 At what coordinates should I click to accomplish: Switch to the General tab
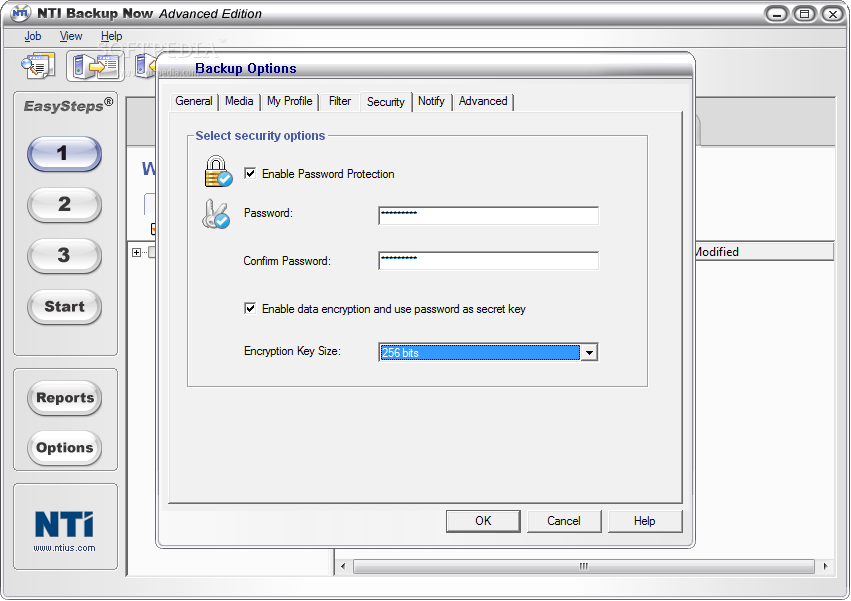coord(194,101)
